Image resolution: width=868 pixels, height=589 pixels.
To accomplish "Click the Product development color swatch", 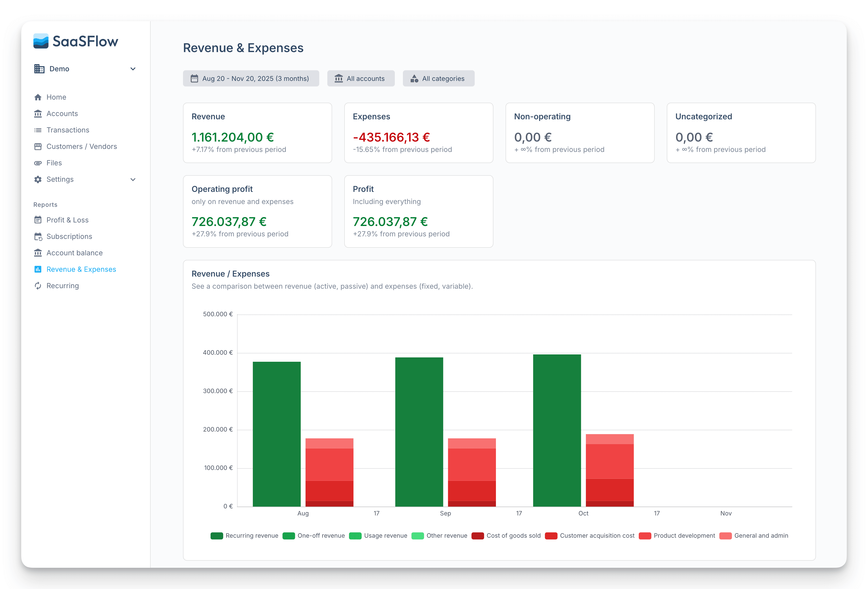I will pos(645,536).
